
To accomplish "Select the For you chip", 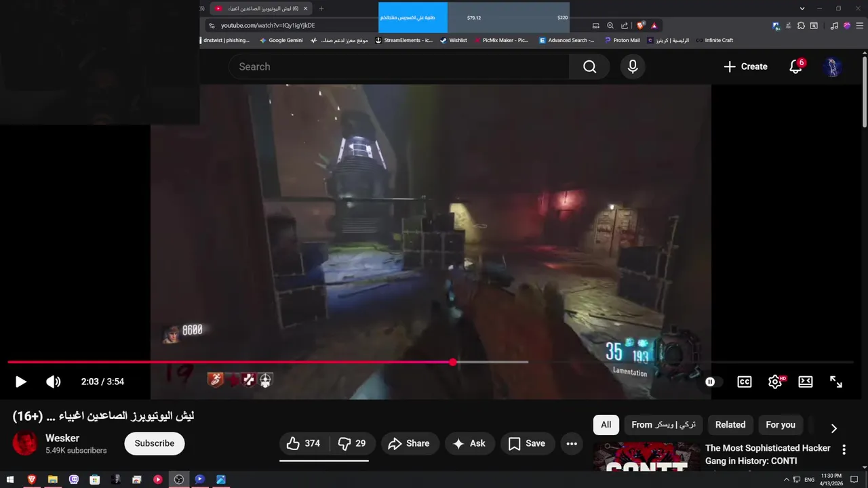I will [x=781, y=425].
